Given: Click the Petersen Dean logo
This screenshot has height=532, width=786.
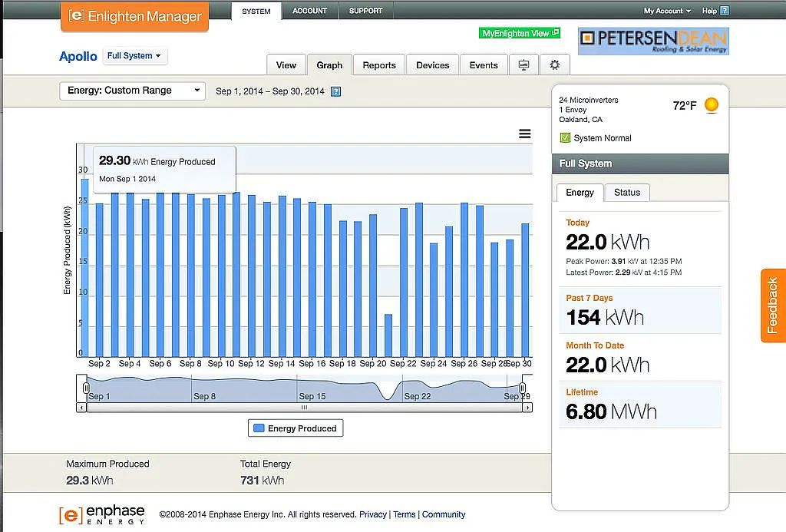Looking at the screenshot, I should click(653, 41).
